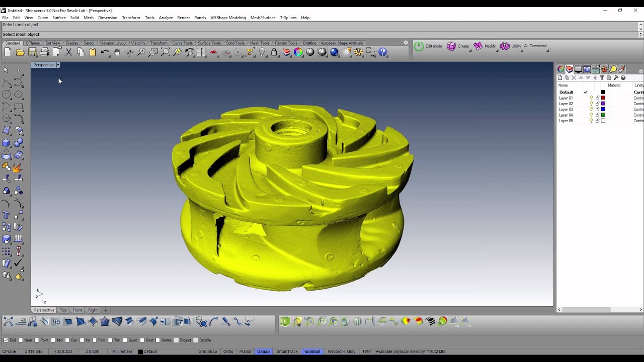Image resolution: width=644 pixels, height=362 pixels.
Task: Open the Perspective viewport dropdown arrow
Action: (58, 65)
